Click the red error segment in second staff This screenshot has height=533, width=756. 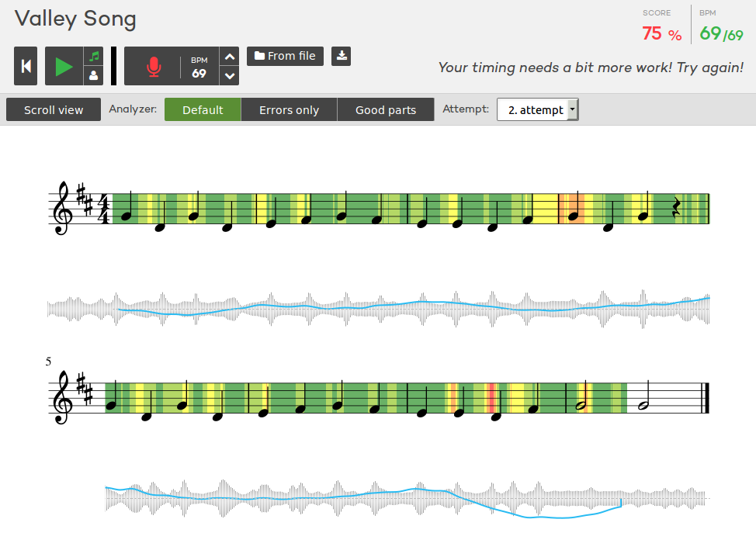tap(491, 397)
